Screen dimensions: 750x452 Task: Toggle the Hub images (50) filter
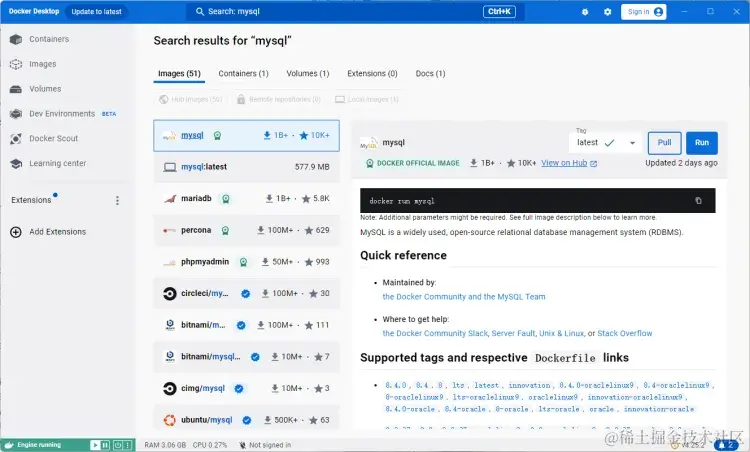191,99
